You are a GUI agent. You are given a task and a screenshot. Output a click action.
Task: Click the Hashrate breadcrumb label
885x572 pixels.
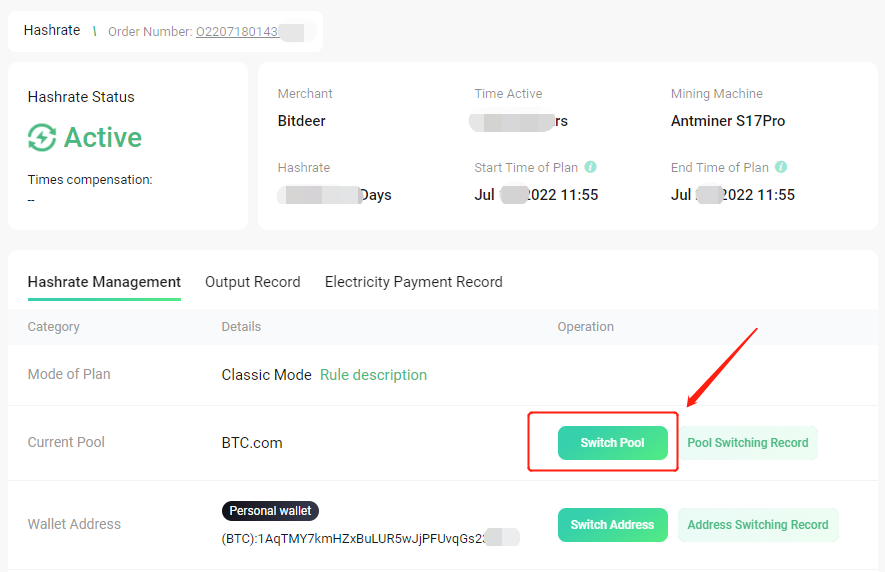pos(52,30)
